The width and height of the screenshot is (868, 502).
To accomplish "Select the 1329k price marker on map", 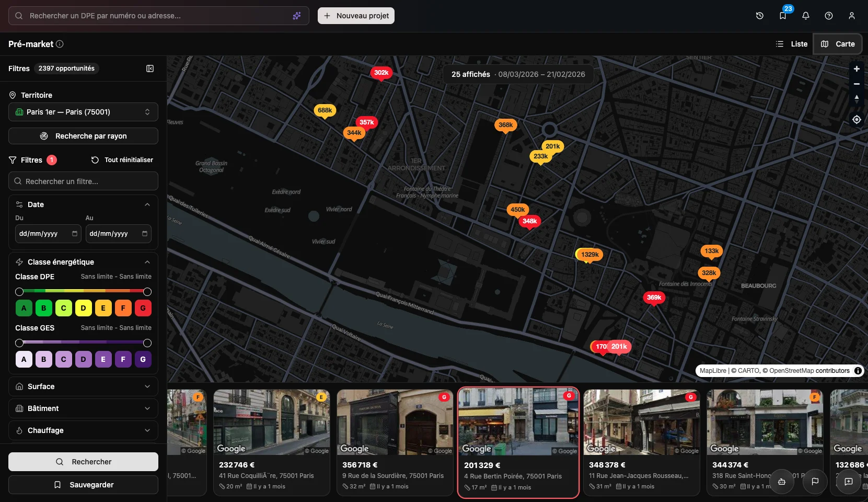I will pyautogui.click(x=589, y=255).
